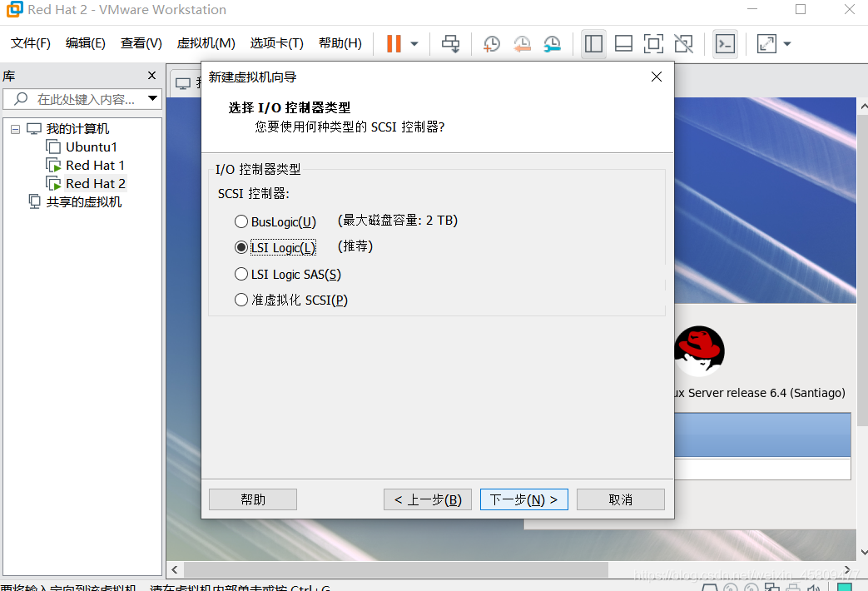Select 我的计算机 in the library tree
The width and height of the screenshot is (868, 591).
point(77,128)
